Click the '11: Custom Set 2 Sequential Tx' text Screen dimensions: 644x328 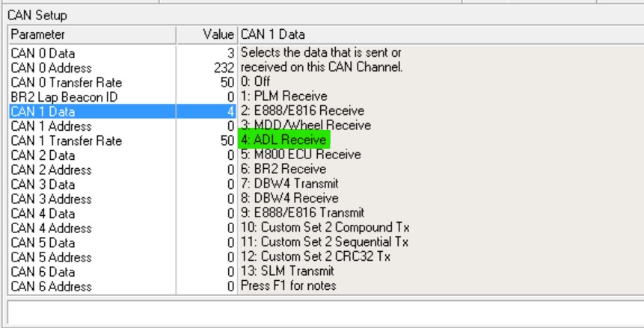click(x=325, y=242)
